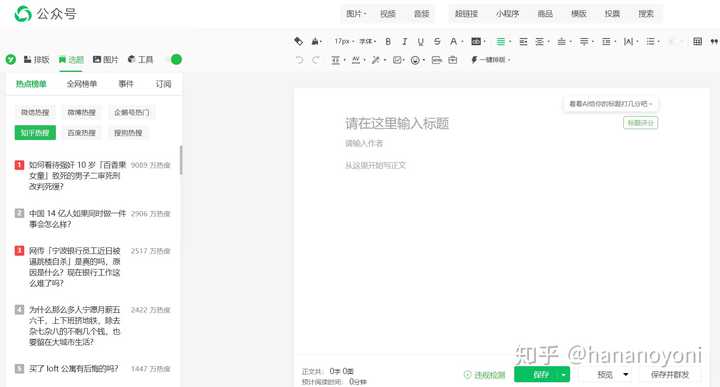Viewport: 720px width, 387px height.
Task: Open the 全网榜单 tab
Action: point(82,84)
